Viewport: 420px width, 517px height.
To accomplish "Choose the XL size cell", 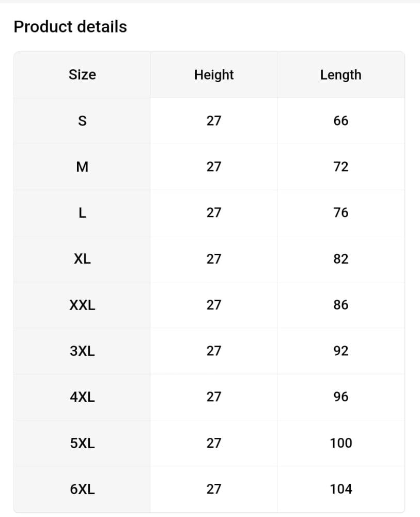I will (82, 259).
